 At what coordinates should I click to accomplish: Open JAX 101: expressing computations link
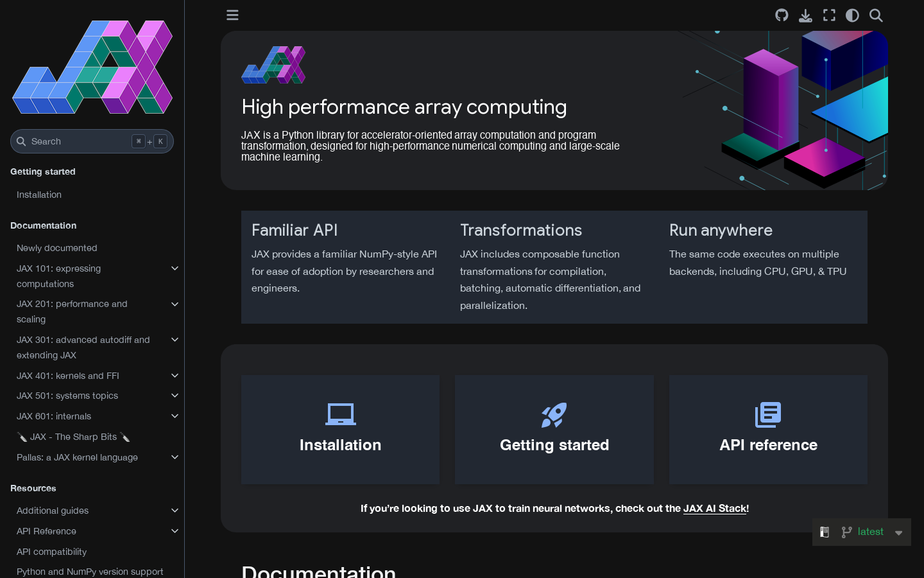pyautogui.click(x=59, y=276)
